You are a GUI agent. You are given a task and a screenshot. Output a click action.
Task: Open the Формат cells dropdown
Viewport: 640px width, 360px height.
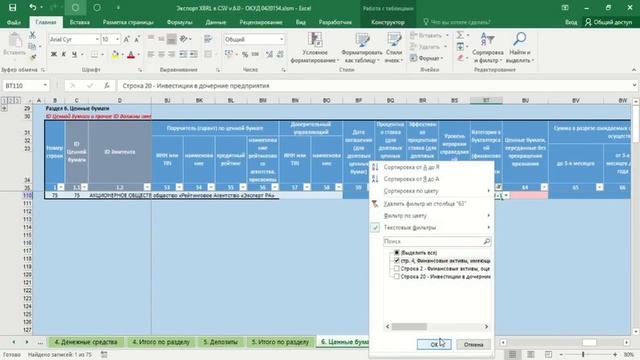pyautogui.click(x=427, y=58)
